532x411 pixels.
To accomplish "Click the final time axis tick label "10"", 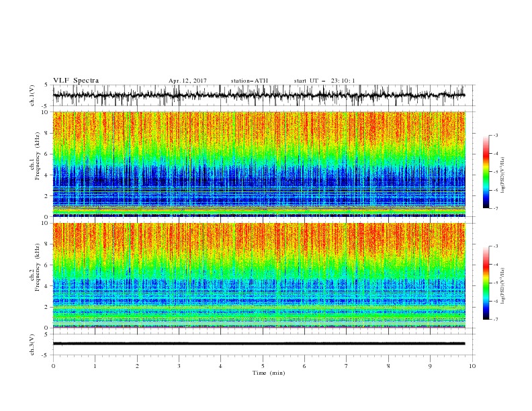I will pos(472,366).
